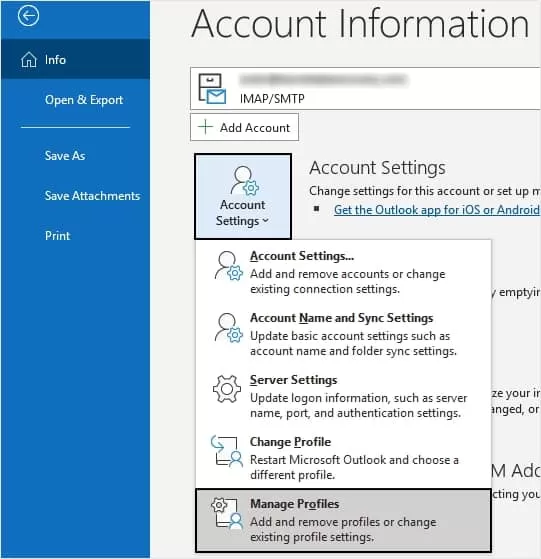Choose Server Settings from the menu

(344, 396)
